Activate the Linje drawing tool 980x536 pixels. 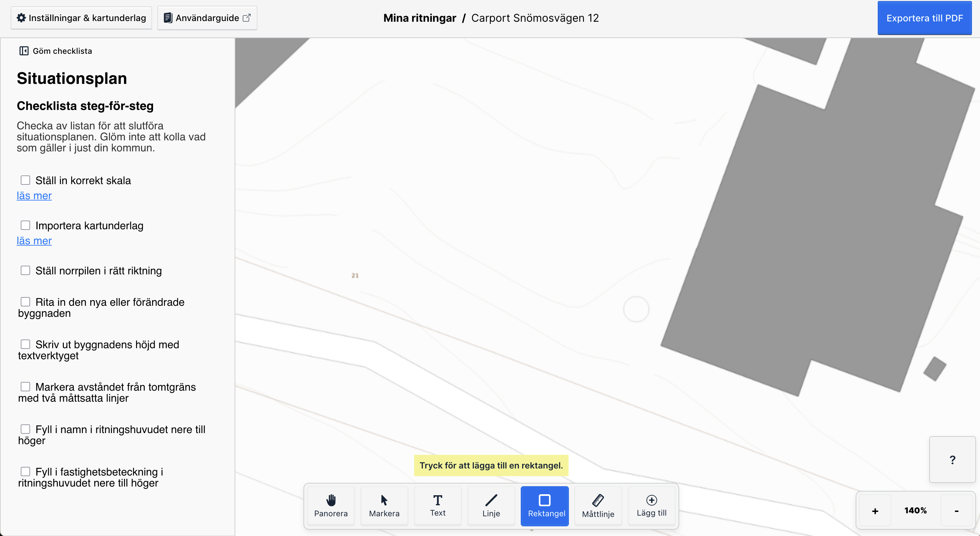coord(491,506)
